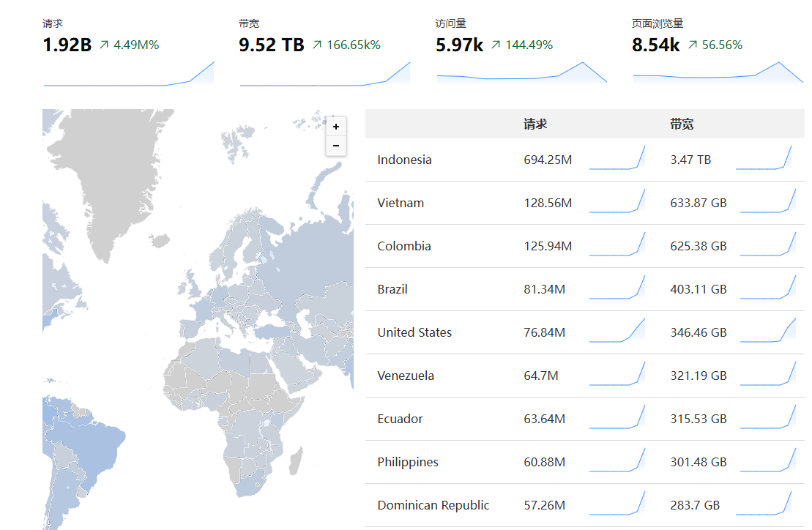Image resolution: width=812 pixels, height=530 pixels.
Task: Click the 请求 column header
Action: (535, 124)
